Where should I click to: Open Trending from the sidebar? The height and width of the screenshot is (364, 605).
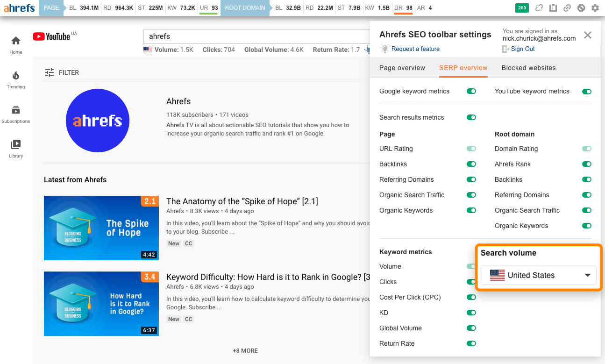[16, 79]
